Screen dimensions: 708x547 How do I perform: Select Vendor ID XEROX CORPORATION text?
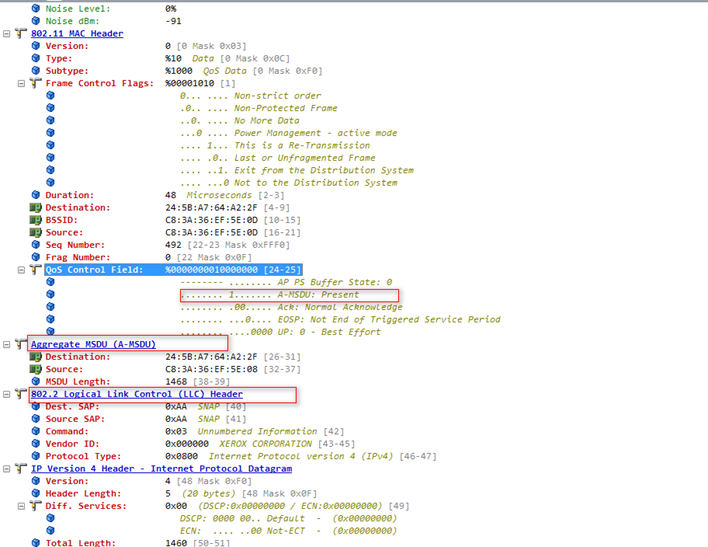266,444
